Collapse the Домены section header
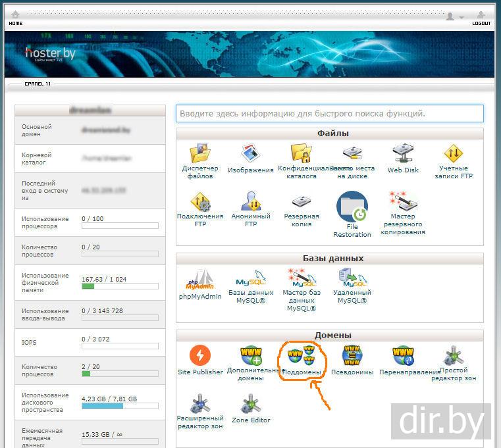Viewport: 501px width, 448px height. (x=329, y=336)
